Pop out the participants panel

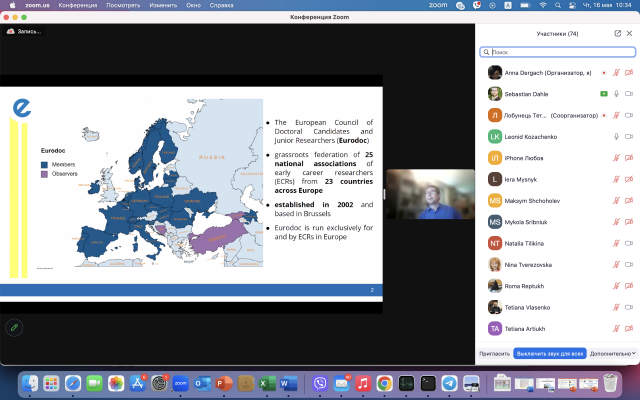pyautogui.click(x=618, y=33)
